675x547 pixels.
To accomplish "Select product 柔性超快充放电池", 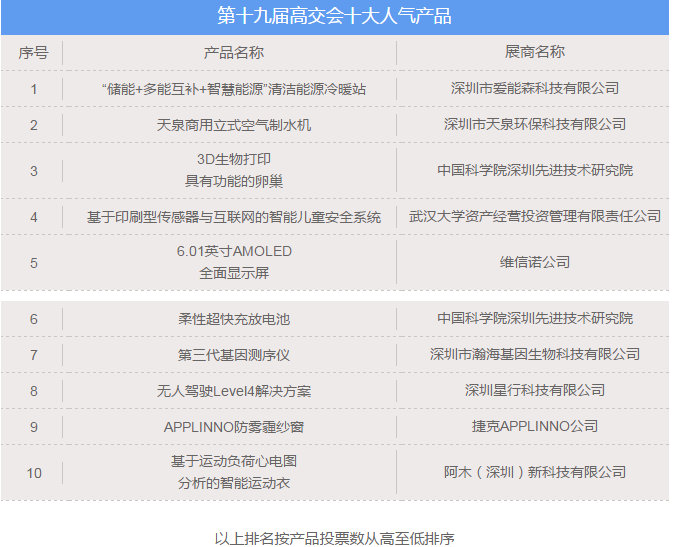I will pyautogui.click(x=234, y=319).
